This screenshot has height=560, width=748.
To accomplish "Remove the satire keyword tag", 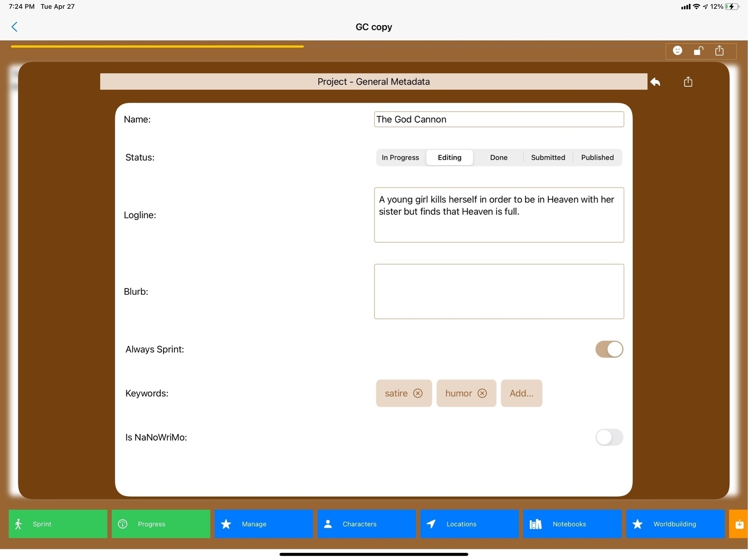I will click(x=418, y=393).
